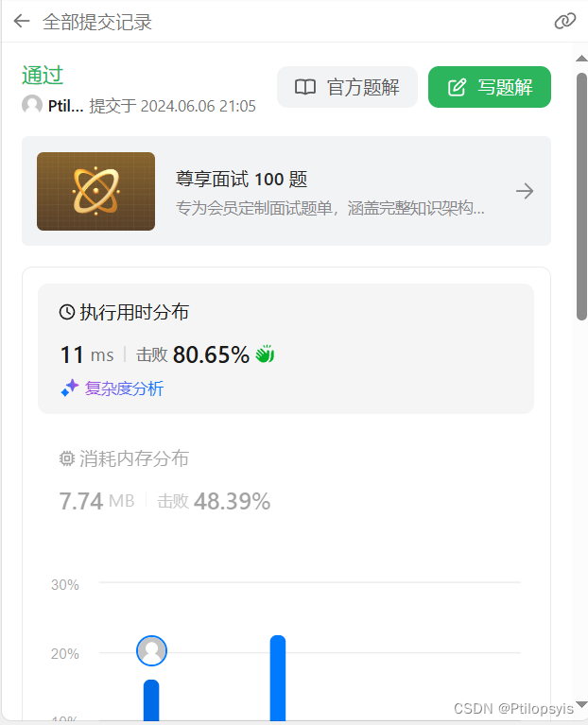Open the 尊享面试 100 题 card
The height and width of the screenshot is (725, 588).
point(286,191)
